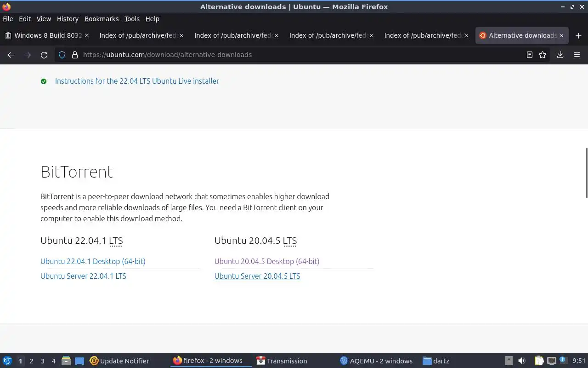Open Update Notifier from taskbar
Image resolution: width=588 pixels, height=368 pixels.
[x=119, y=361]
